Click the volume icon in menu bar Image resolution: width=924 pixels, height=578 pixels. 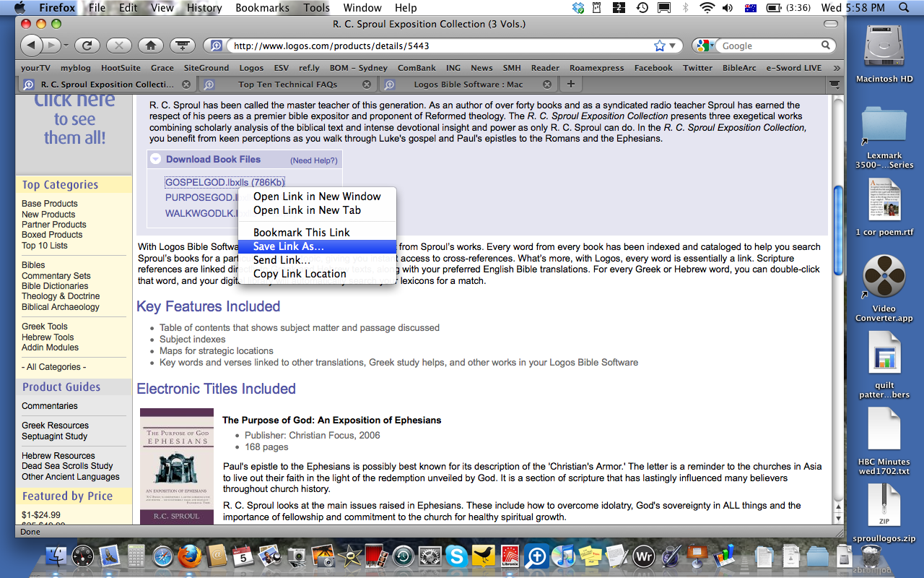[728, 8]
